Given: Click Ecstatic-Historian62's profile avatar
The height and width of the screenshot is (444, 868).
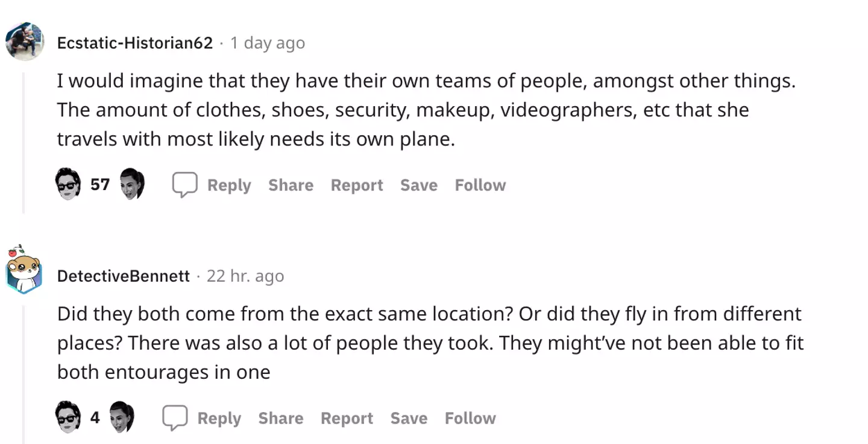Looking at the screenshot, I should (25, 42).
